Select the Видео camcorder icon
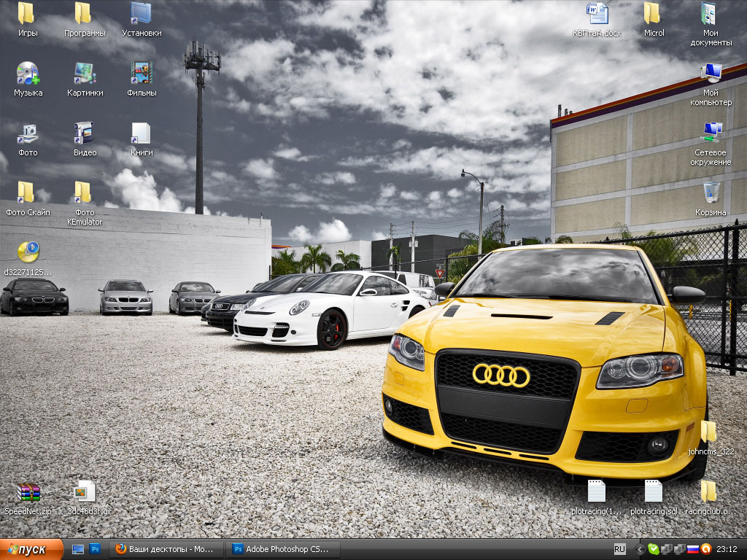This screenshot has width=747, height=560. click(84, 133)
